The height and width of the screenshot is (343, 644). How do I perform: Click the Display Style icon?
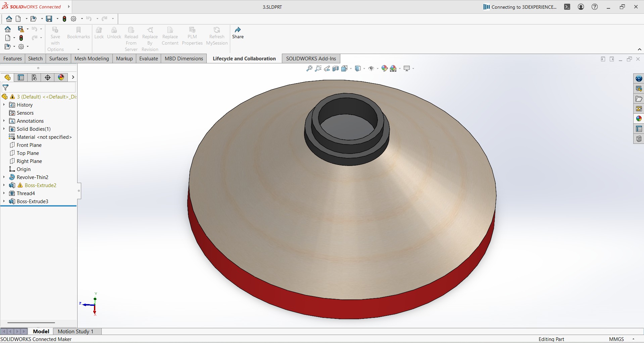(358, 68)
